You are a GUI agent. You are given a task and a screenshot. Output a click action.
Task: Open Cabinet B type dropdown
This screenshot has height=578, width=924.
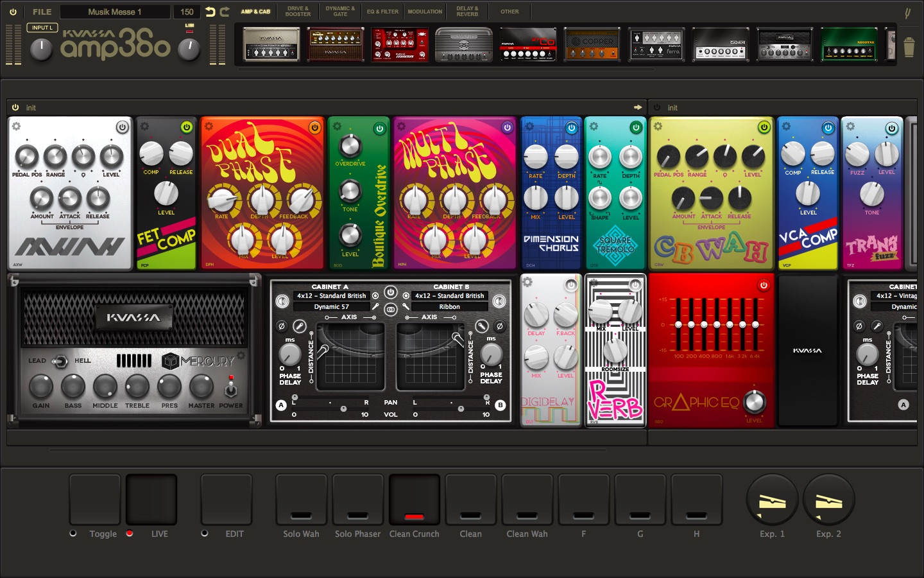click(x=449, y=296)
